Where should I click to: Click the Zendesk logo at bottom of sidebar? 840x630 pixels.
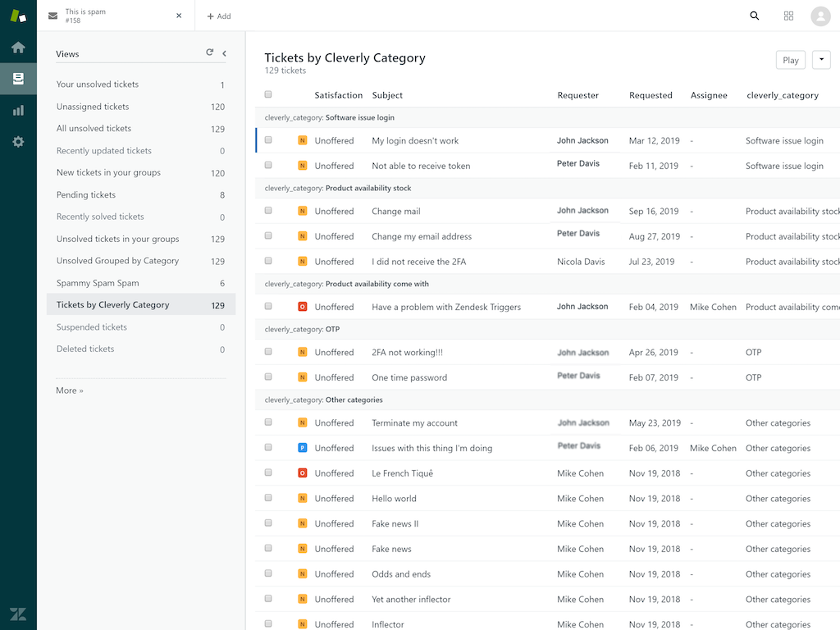(x=18, y=614)
